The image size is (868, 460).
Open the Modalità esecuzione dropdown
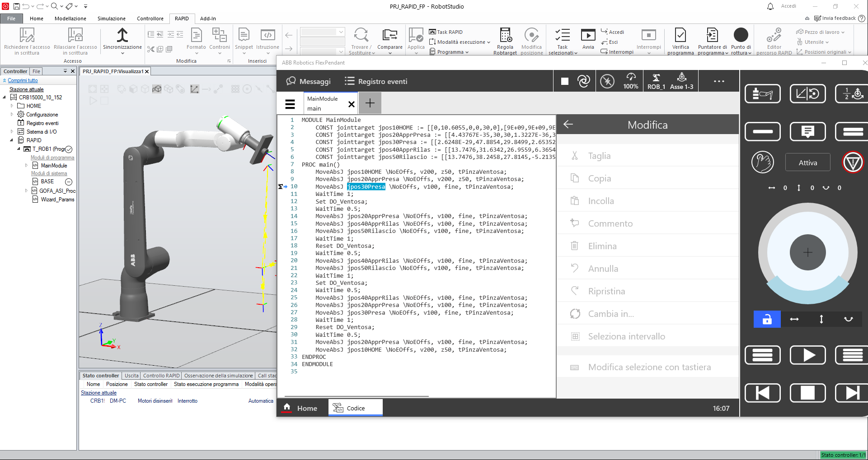pos(460,42)
